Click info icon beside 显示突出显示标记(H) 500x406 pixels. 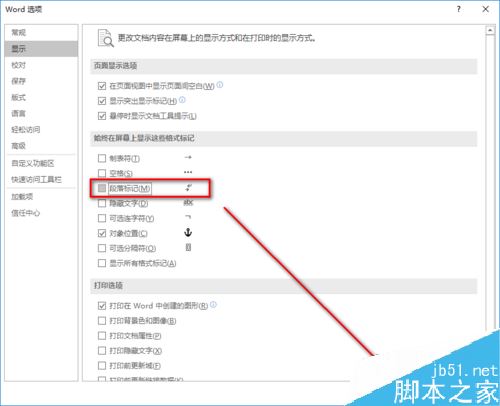(182, 100)
